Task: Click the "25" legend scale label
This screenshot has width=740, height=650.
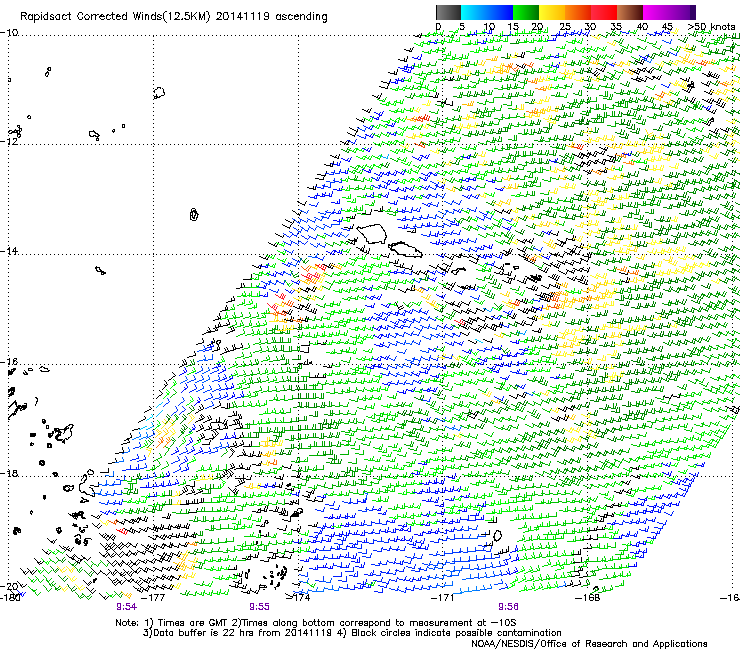Action: pyautogui.click(x=565, y=27)
